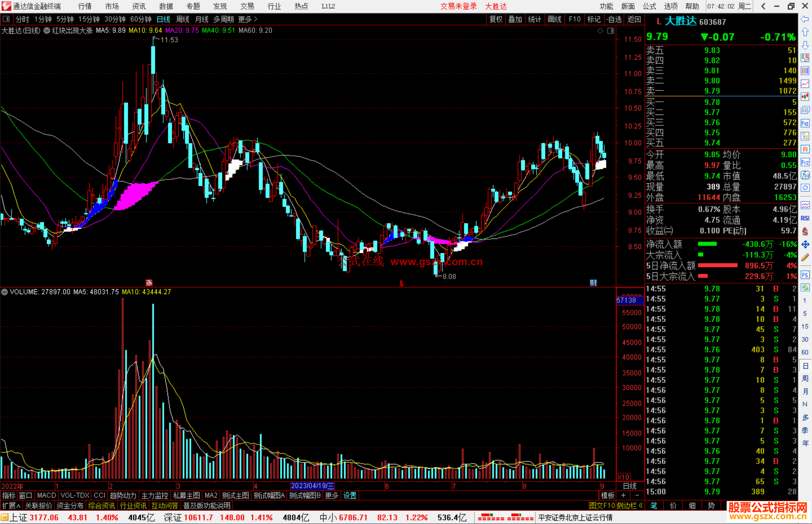The image size is (812, 524).
Task: Open the F10 company info sidebar icon
Action: [x=805, y=123]
